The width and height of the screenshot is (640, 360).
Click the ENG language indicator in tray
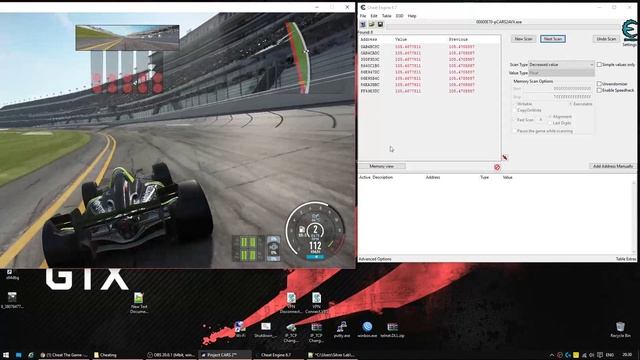click(609, 355)
